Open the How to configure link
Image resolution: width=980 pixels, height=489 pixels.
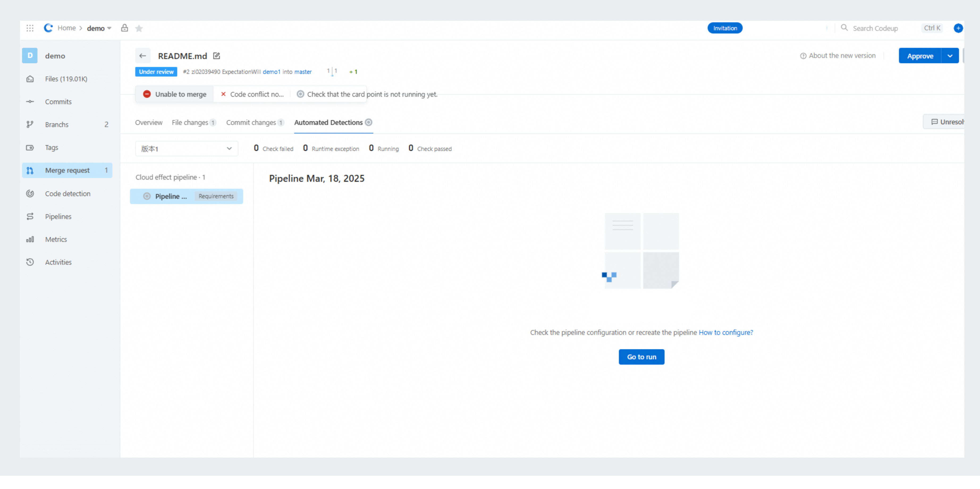point(725,332)
